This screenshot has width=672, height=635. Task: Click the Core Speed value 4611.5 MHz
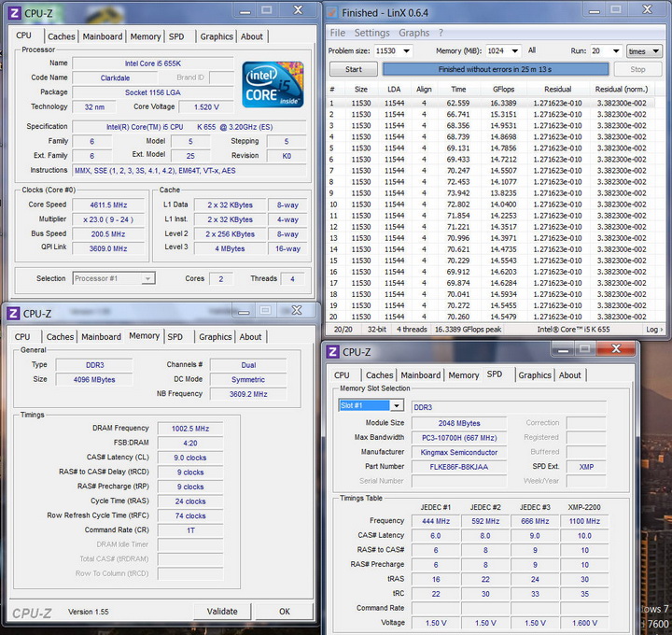(108, 205)
